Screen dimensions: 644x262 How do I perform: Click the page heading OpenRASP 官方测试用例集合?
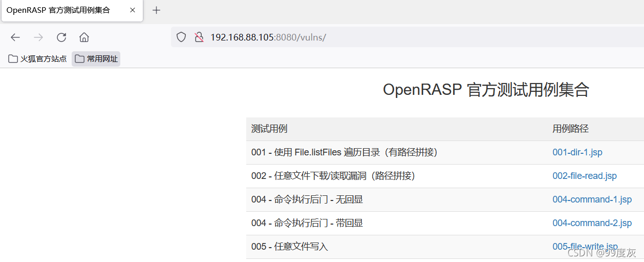point(486,90)
